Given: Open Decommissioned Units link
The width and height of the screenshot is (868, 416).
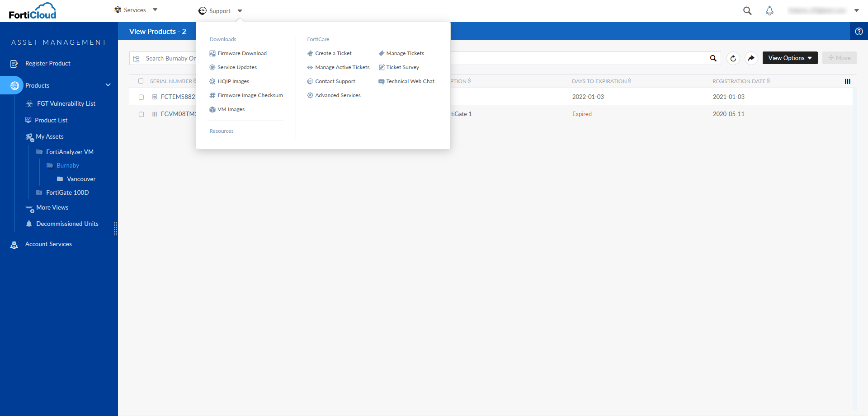Looking at the screenshot, I should [x=67, y=224].
